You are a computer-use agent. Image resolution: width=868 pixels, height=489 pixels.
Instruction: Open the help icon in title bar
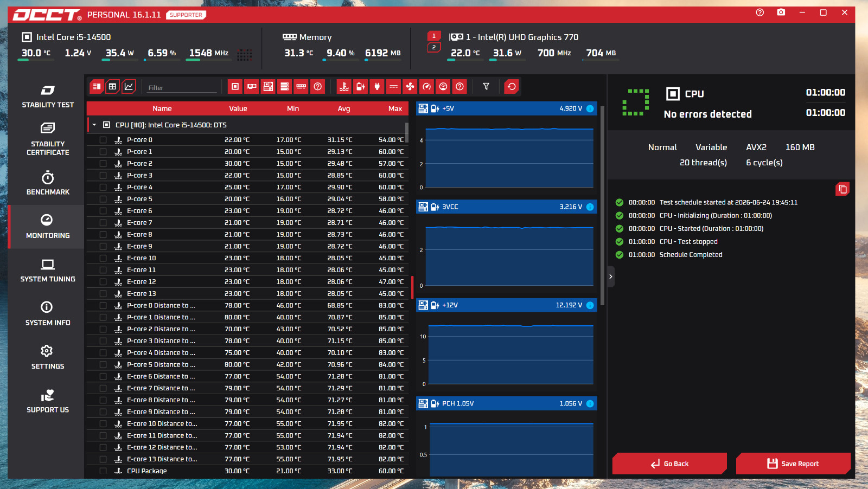tap(760, 12)
